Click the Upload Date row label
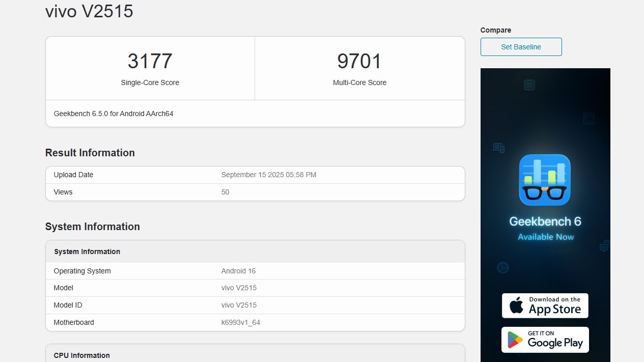The height and width of the screenshot is (362, 644). (x=73, y=175)
